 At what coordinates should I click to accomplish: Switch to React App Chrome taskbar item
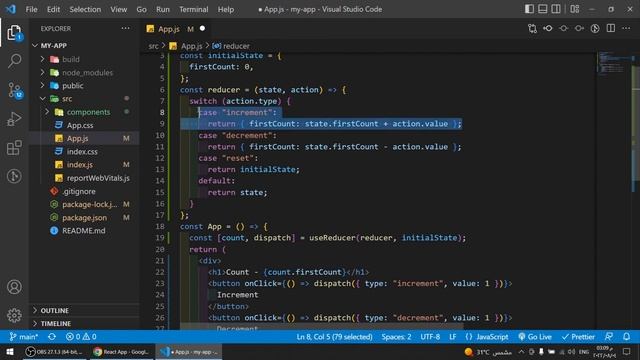(x=121, y=351)
